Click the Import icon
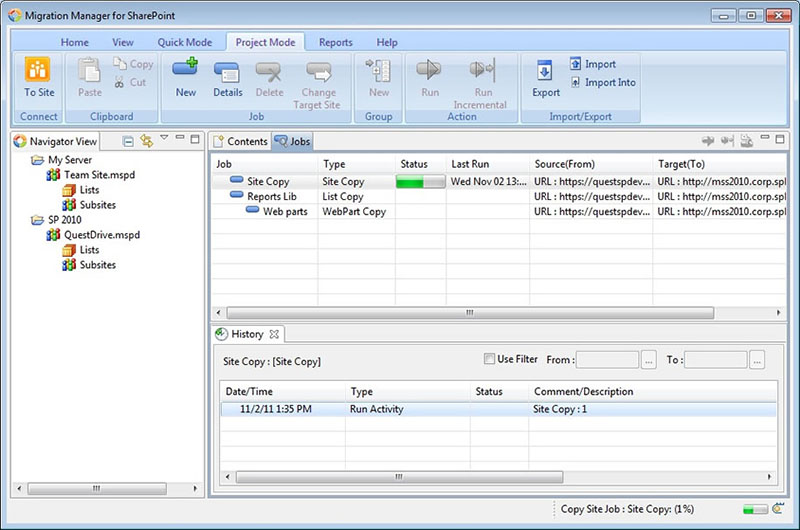Image resolution: width=800 pixels, height=530 pixels. (x=576, y=63)
